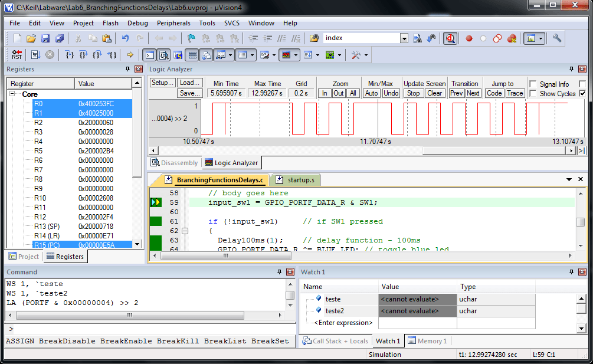
Task: Click the Min/Max Auto button
Action: (371, 93)
